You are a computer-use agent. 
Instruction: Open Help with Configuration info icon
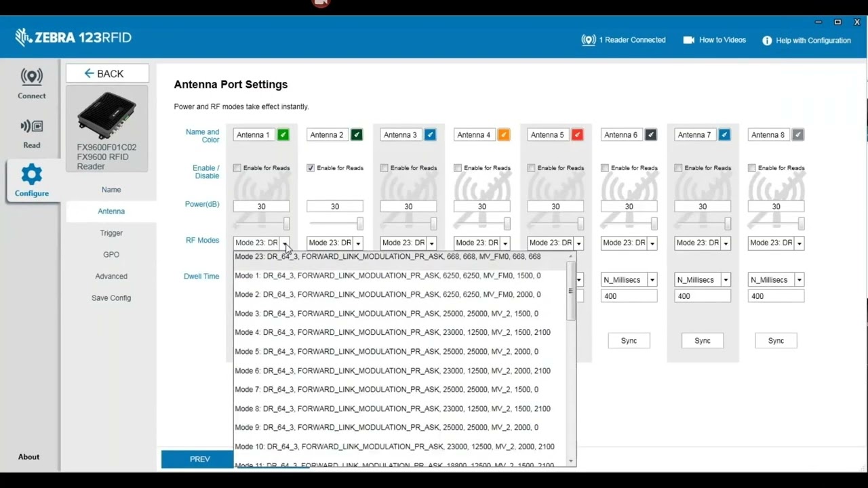click(767, 41)
